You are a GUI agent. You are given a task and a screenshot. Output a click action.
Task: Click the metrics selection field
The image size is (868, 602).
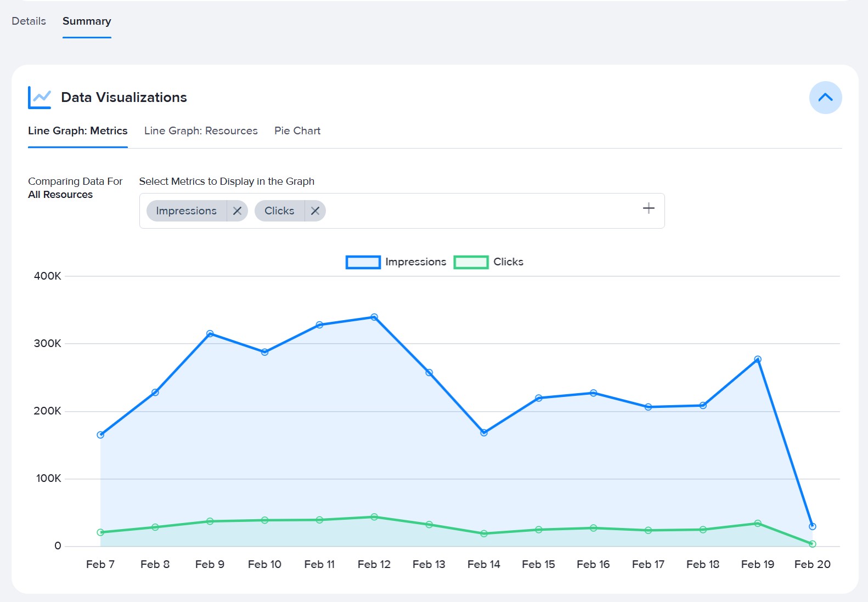click(402, 211)
